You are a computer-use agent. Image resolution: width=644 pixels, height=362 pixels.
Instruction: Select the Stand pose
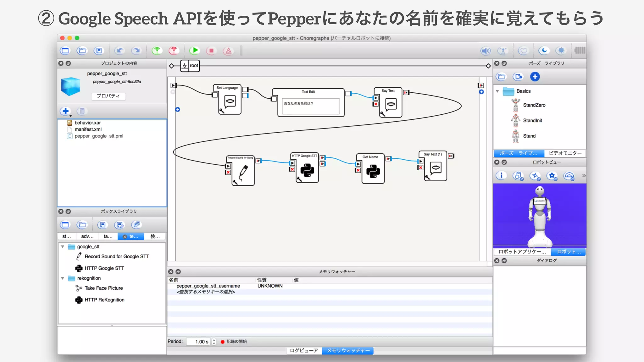click(x=529, y=136)
